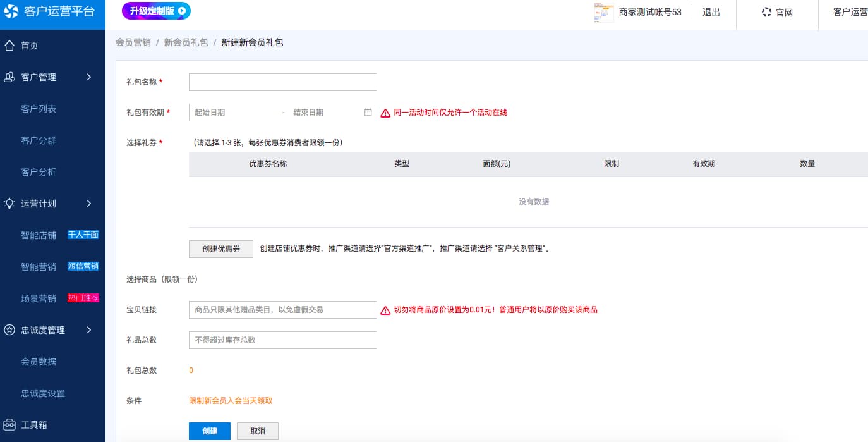Viewport: 868px width, 442px height.
Task: Click the home icon beside 首页
Action: coord(9,46)
